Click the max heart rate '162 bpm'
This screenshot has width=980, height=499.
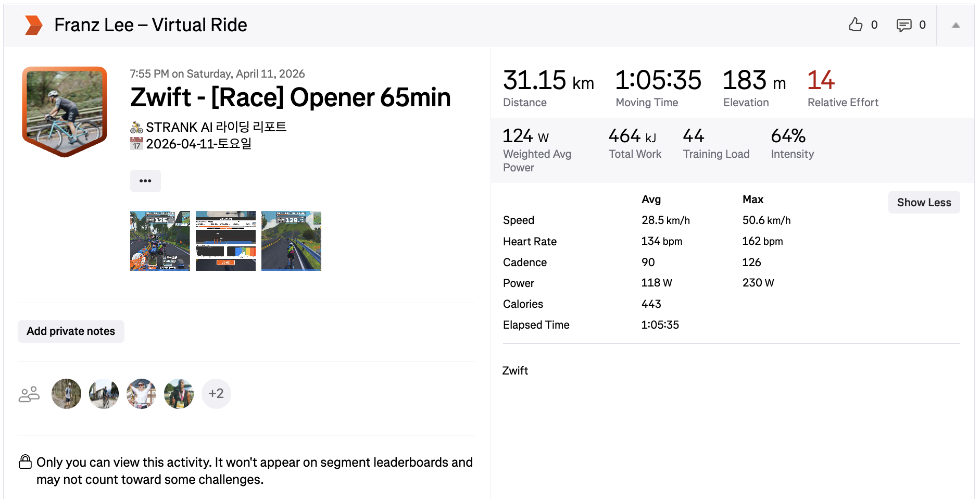[x=763, y=241]
